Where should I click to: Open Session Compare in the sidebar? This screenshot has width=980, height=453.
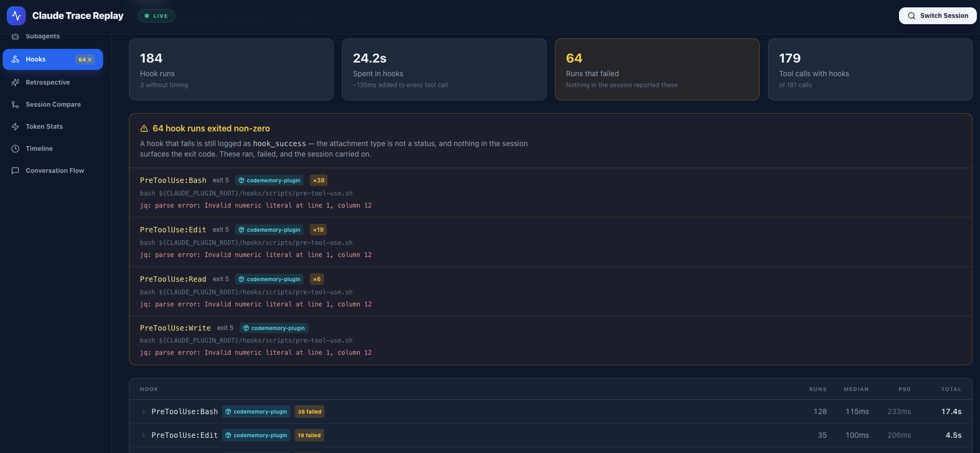[x=53, y=105]
